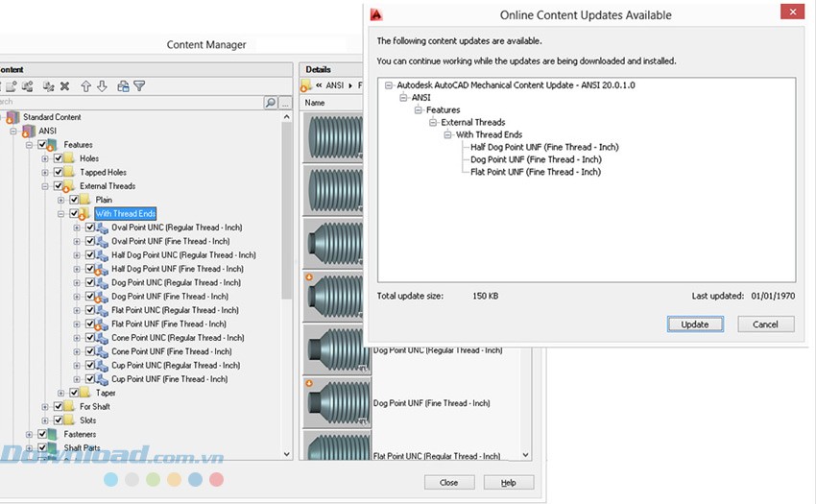
Task: Click the Standard Content library icon
Action: [12, 117]
